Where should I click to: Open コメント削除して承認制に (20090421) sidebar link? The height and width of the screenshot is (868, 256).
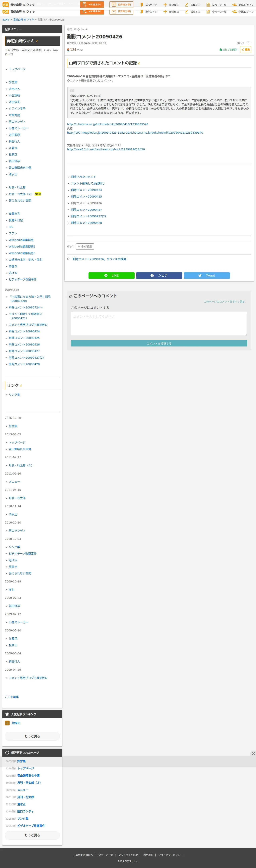26,316
